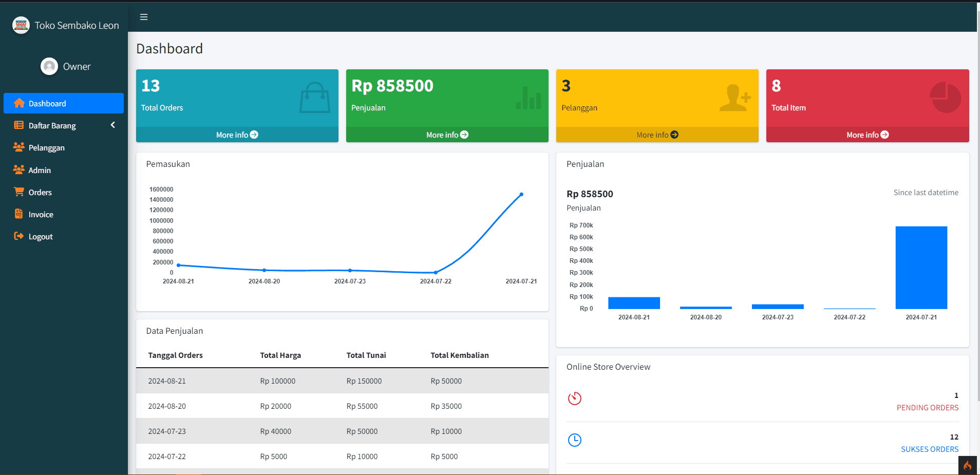980x475 pixels.
Task: Click the 2024-07-21 bar in Penjualan chart
Action: (x=921, y=268)
